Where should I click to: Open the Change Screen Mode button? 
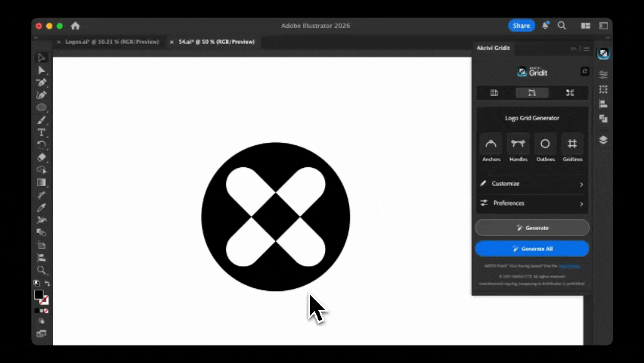coord(42,334)
